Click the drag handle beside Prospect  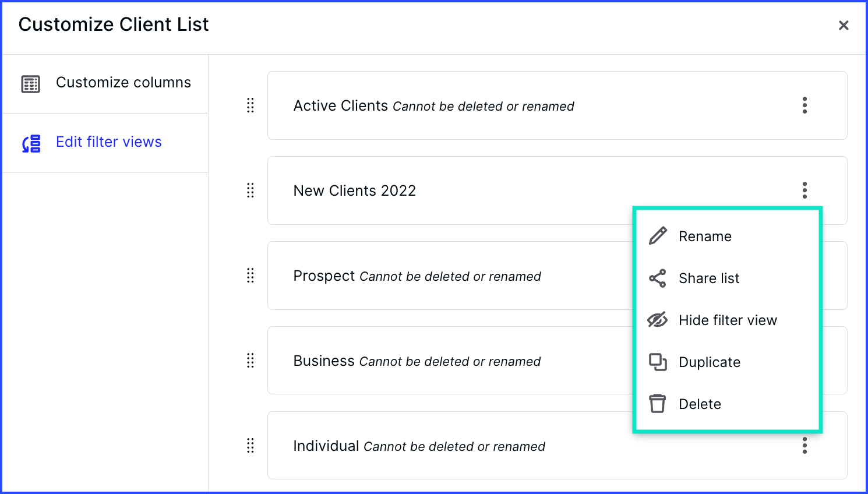[250, 276]
